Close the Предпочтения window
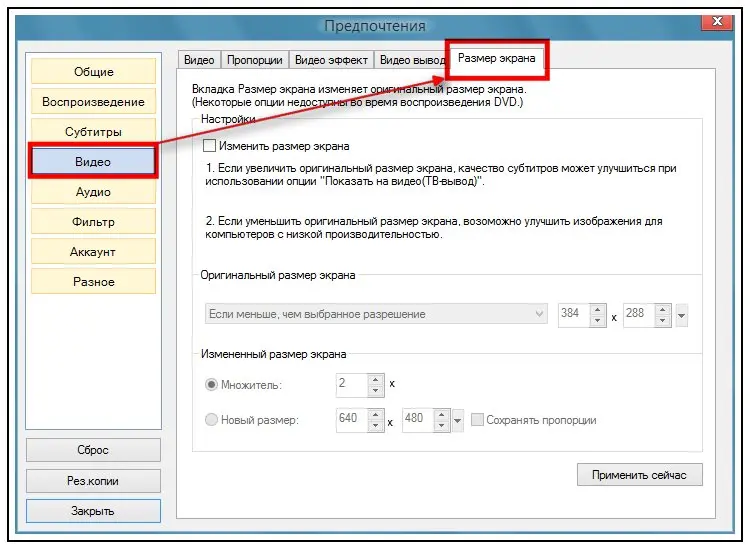This screenshot has width=750, height=549. [717, 22]
